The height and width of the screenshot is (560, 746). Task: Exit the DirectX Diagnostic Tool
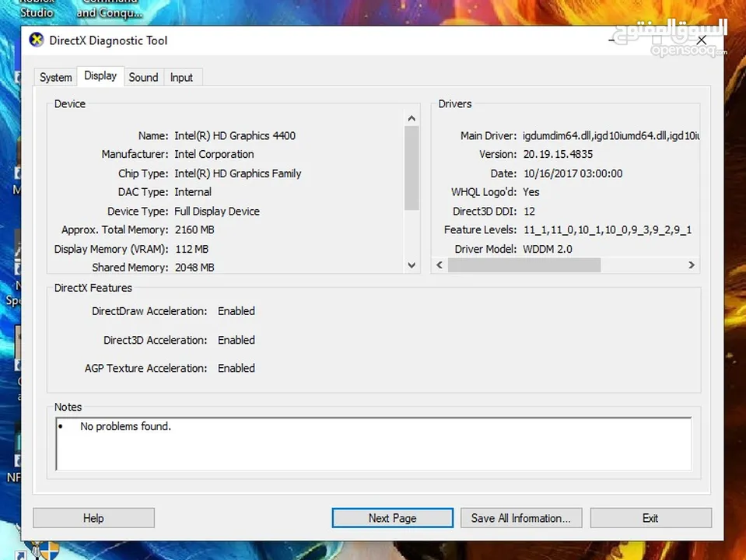[651, 518]
